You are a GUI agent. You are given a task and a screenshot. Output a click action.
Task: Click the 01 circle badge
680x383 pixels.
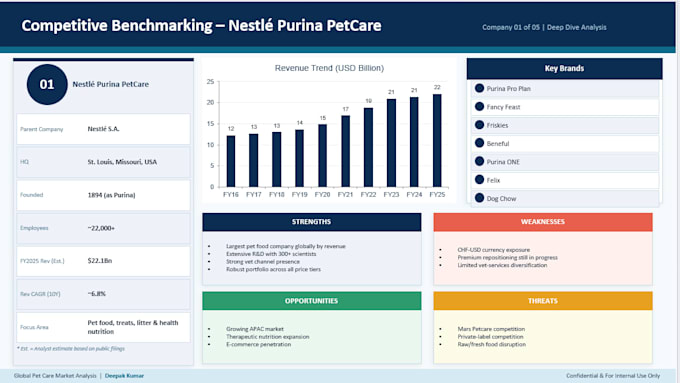tap(47, 84)
